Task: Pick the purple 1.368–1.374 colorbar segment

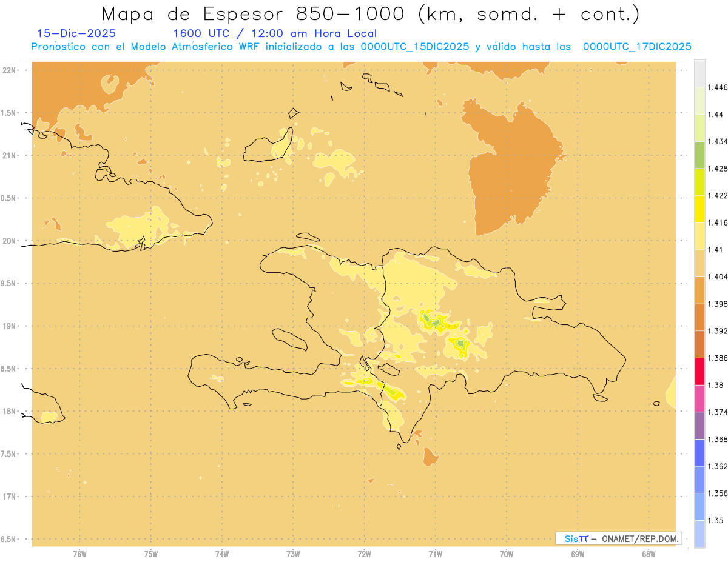Action: tap(700, 426)
